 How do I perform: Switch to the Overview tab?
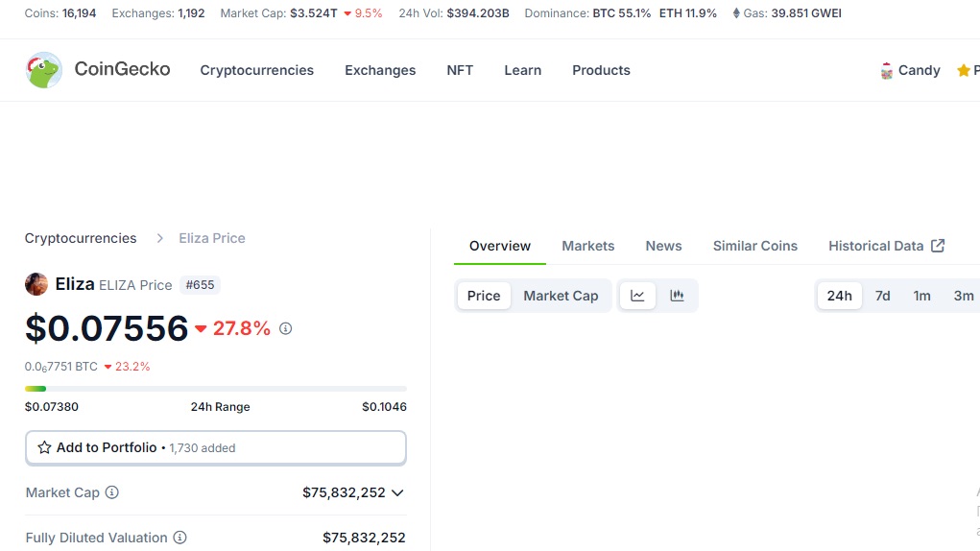[500, 246]
